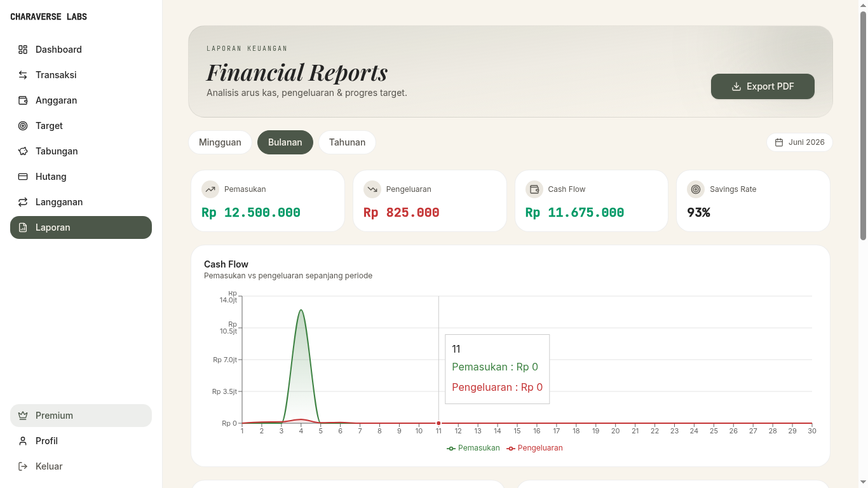Click the green Pemasukan peak at day 4
Image resolution: width=868 pixels, height=488 pixels.
[301, 310]
